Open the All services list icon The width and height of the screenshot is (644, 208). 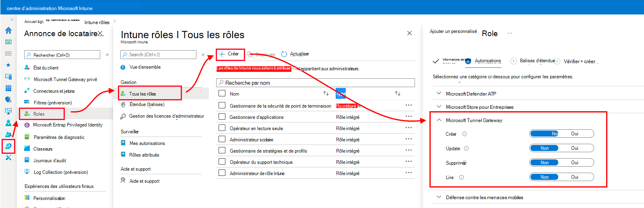[8, 53]
